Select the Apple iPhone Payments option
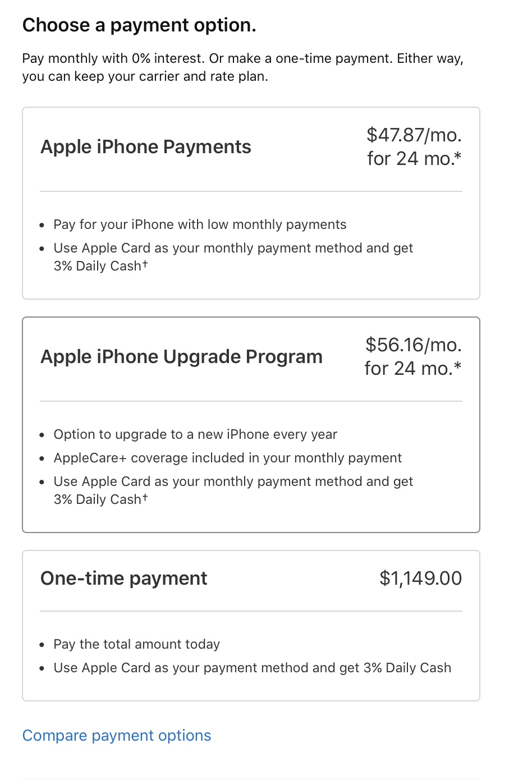This screenshot has width=532, height=780. click(x=146, y=147)
